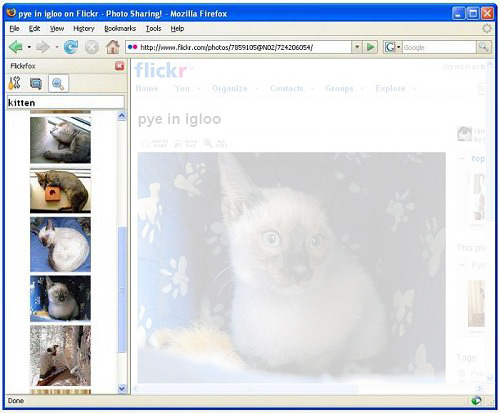
Task: Click the uploader buddy icon at right
Action: coord(464,134)
